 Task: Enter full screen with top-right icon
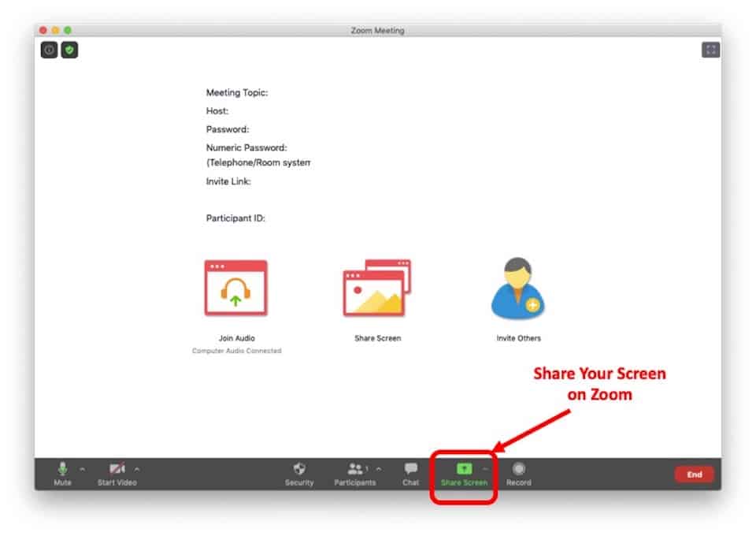710,50
